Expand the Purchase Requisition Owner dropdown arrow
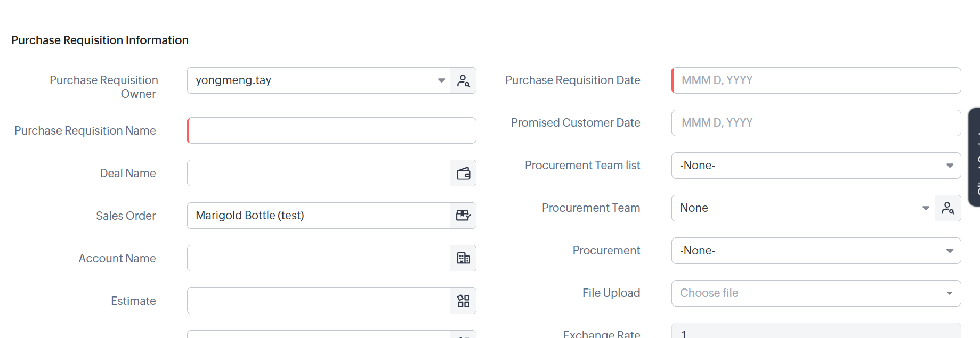Screen dimensions: 980x338 click(x=441, y=80)
